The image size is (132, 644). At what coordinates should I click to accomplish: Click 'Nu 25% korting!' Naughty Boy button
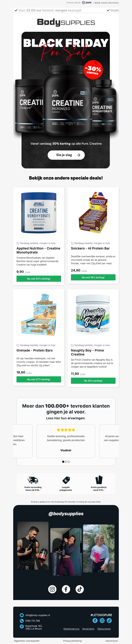tap(93, 381)
